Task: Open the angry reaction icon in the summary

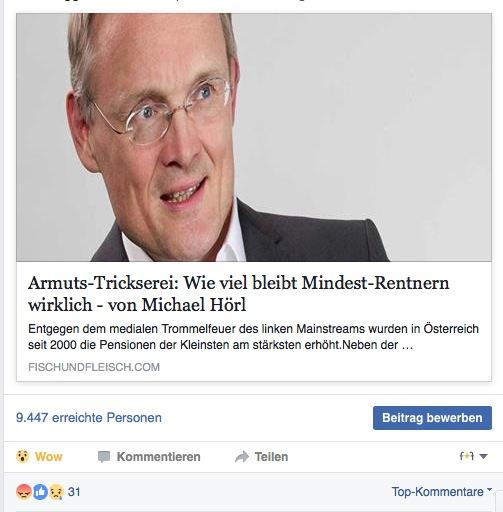Action: pos(24,492)
